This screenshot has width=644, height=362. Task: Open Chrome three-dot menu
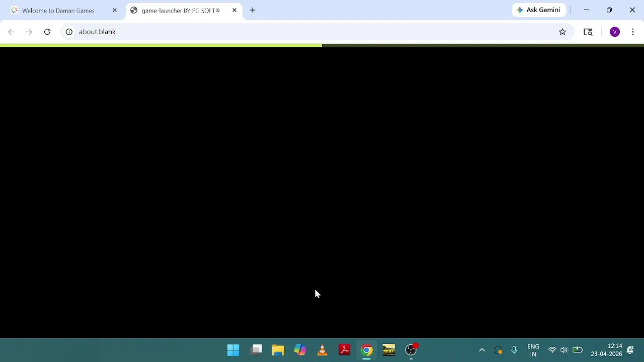633,32
